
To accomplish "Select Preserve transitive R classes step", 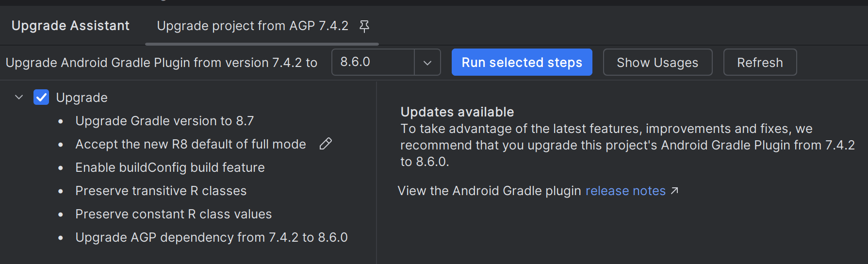I will [x=161, y=191].
